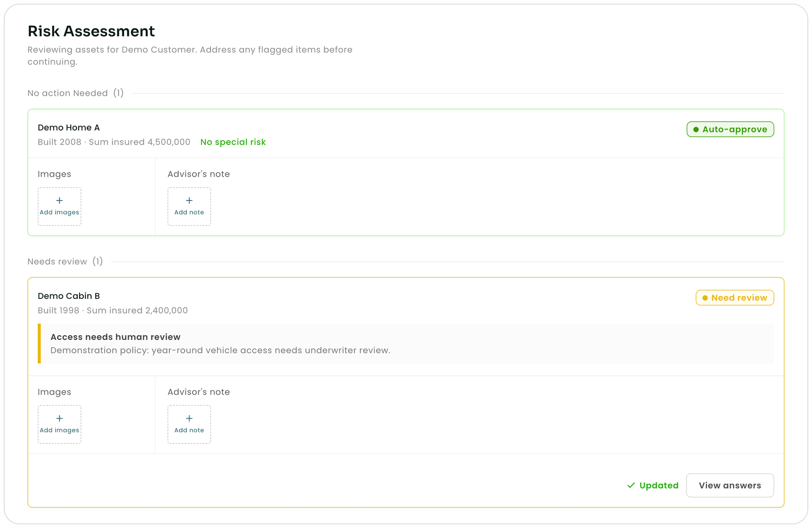The image size is (812, 528).
Task: Click the Need review status badge
Action: tap(735, 298)
